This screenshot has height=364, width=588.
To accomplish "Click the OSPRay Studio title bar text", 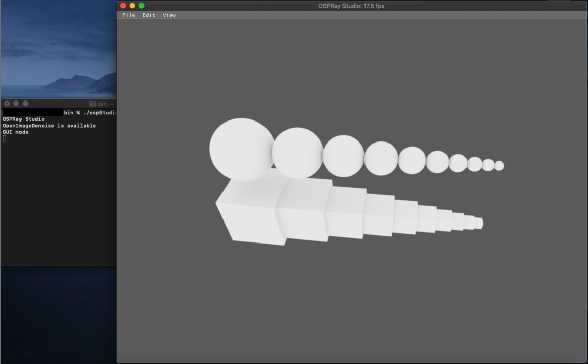I will point(351,6).
